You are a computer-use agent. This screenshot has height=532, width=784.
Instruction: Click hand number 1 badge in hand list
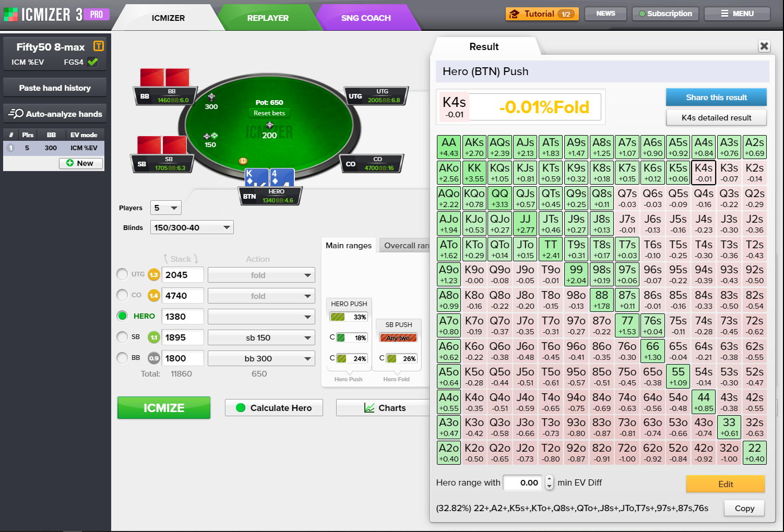[x=10, y=148]
